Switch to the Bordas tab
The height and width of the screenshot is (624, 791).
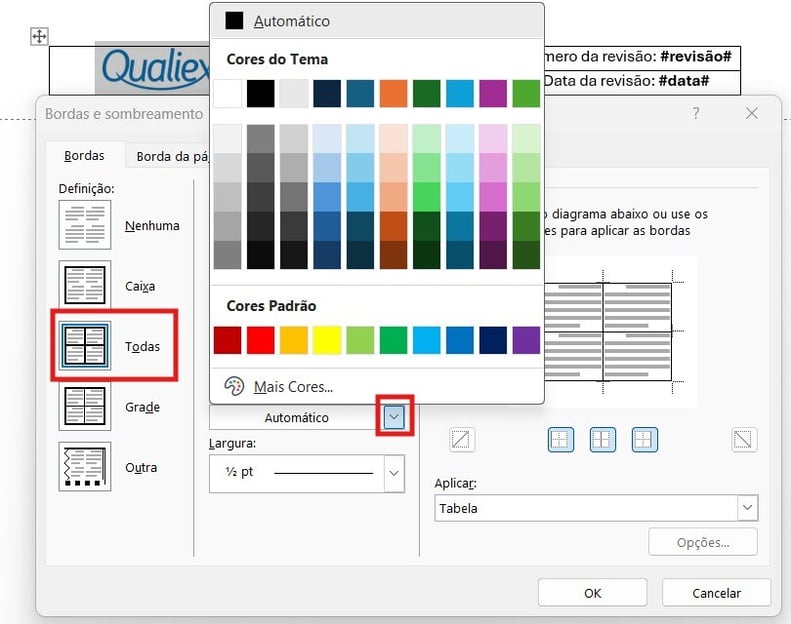tap(83, 156)
